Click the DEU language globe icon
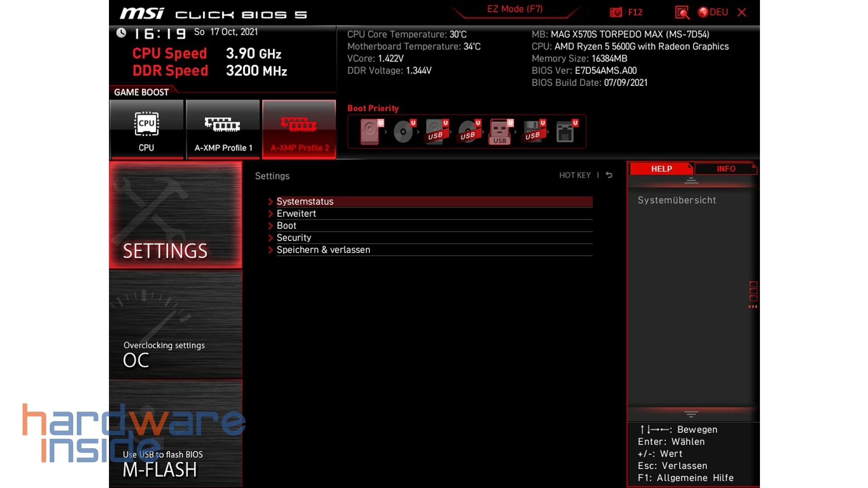This screenshot has height=488, width=868. (x=704, y=12)
